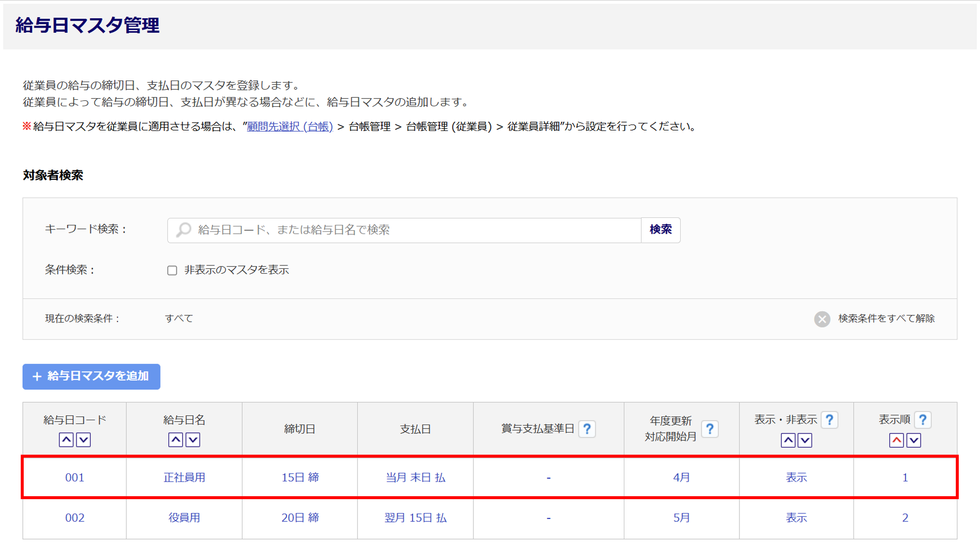Enable 非表示のマスタを表示 checkbox
Image resolution: width=980 pixels, height=556 pixels.
172,270
